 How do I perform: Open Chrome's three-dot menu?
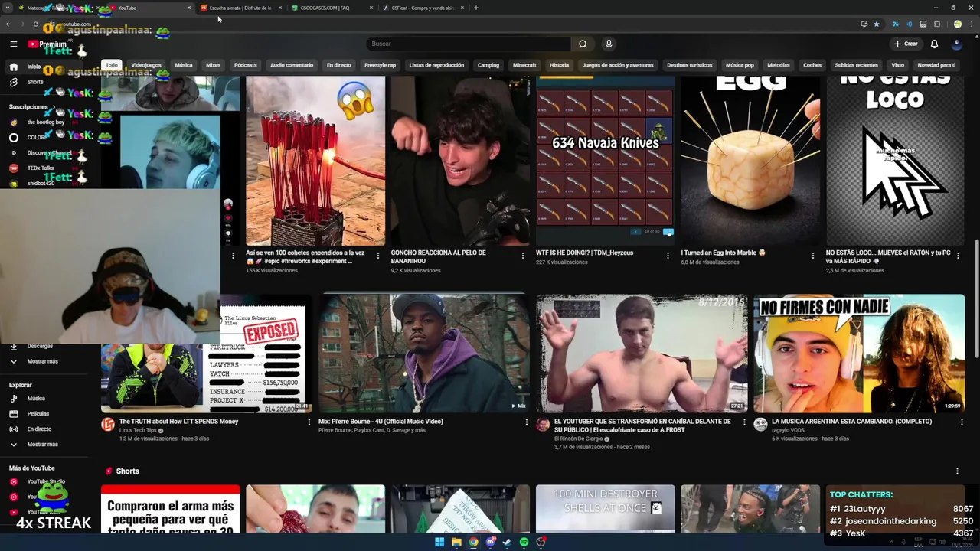pyautogui.click(x=972, y=24)
